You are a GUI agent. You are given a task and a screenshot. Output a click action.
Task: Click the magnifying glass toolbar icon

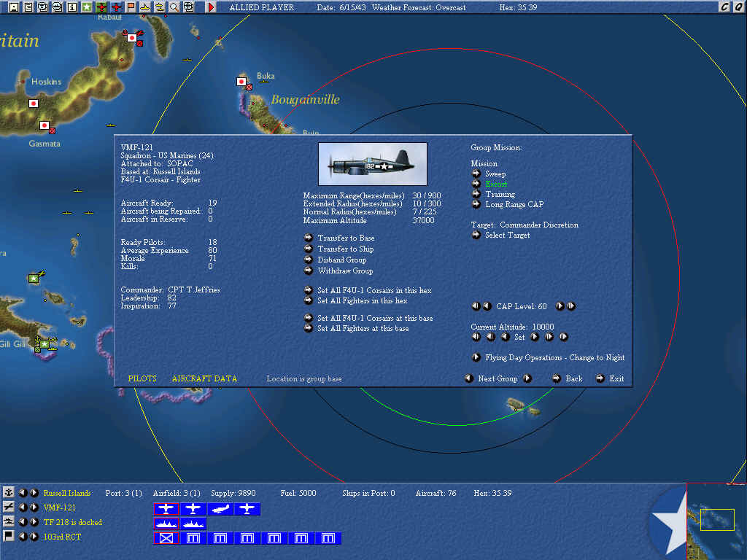point(174,7)
